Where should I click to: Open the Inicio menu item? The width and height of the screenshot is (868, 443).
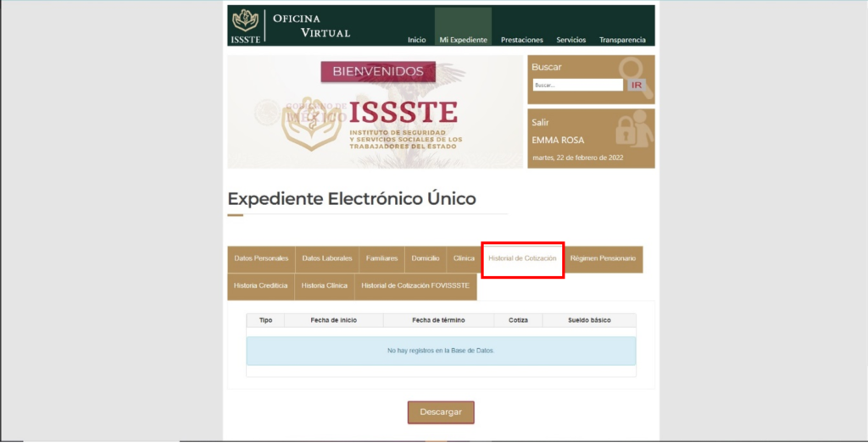(x=416, y=40)
